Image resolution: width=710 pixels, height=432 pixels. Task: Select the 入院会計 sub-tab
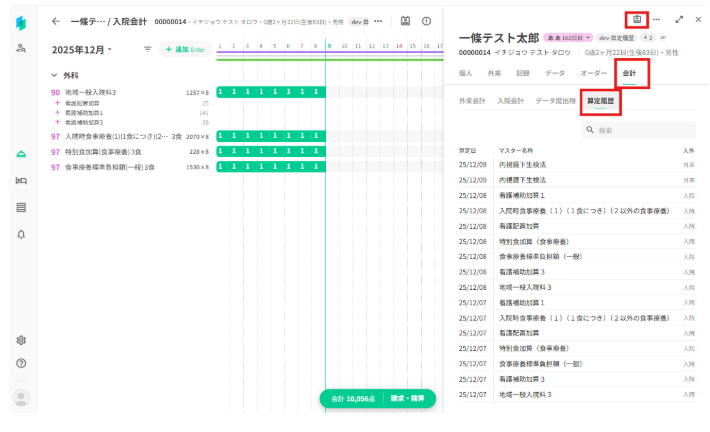[x=510, y=100]
